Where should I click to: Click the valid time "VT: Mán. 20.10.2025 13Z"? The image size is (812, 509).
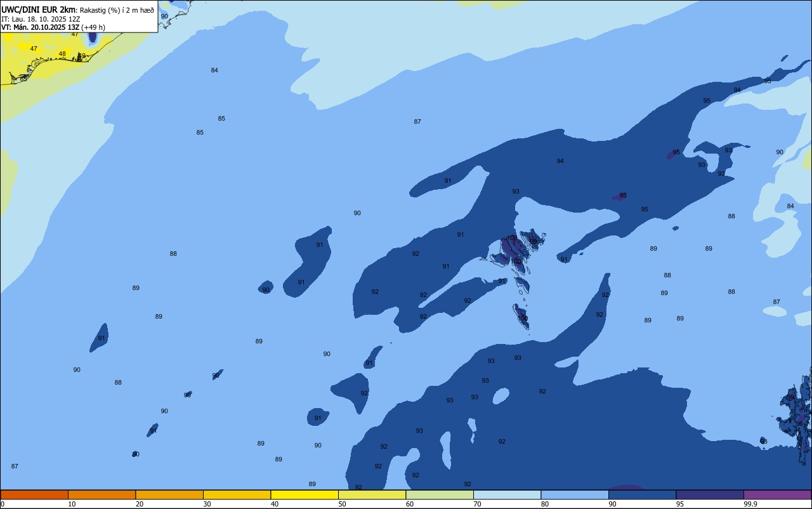pos(41,27)
